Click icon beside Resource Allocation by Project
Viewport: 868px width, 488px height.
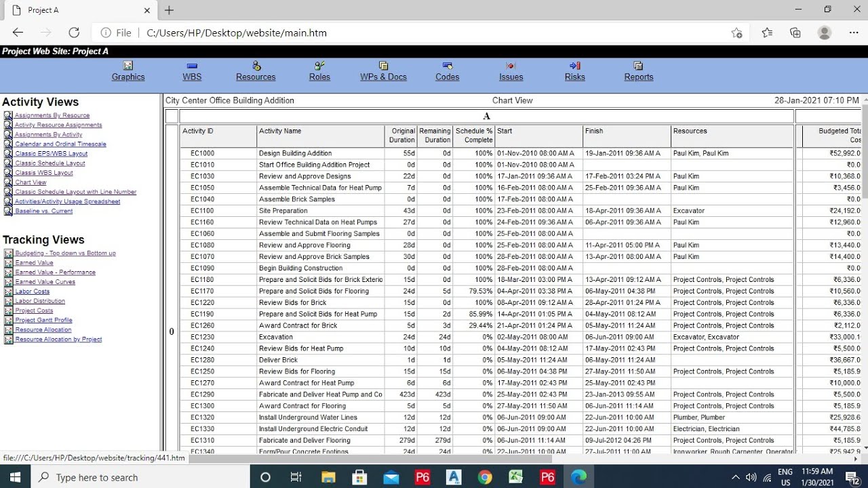pos(8,340)
